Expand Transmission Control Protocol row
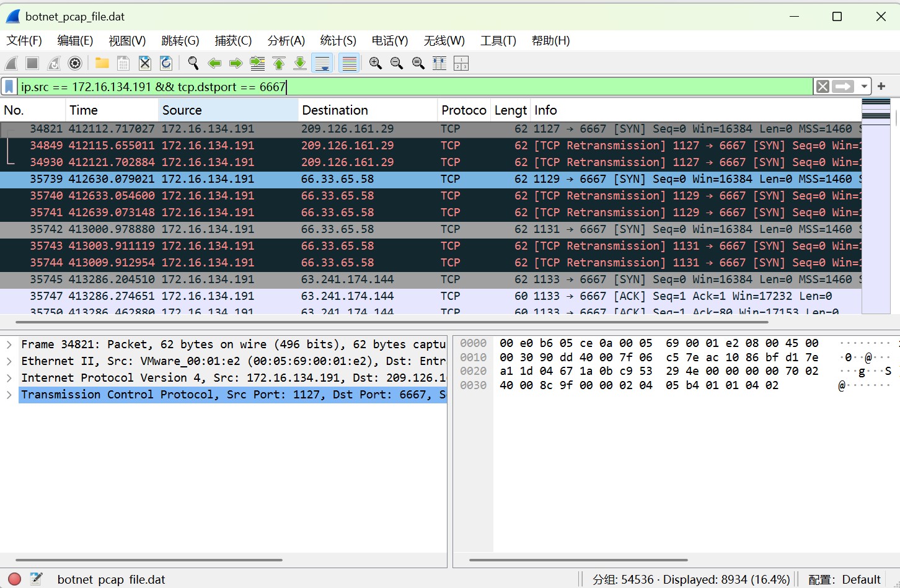Viewport: 900px width, 588px height. click(9, 395)
